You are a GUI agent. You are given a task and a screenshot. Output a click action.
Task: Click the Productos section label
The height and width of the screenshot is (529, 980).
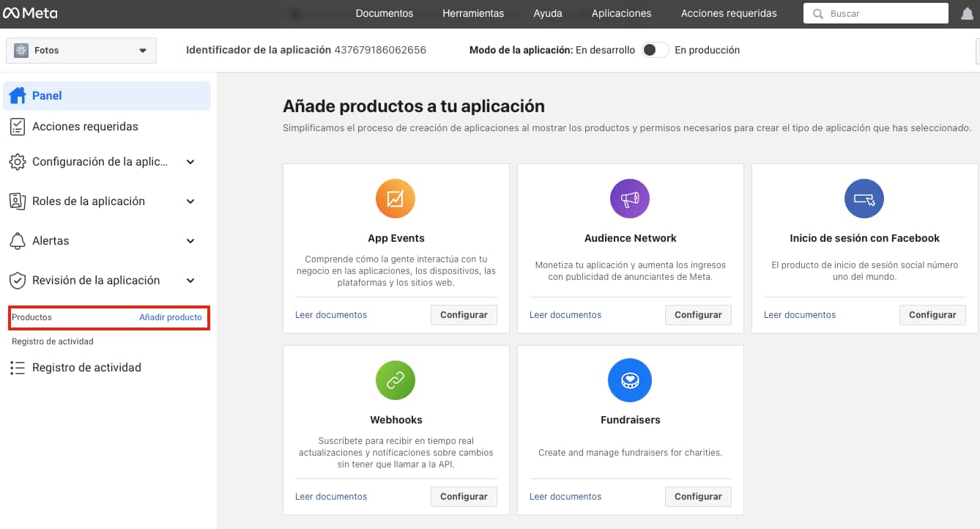[x=31, y=317]
